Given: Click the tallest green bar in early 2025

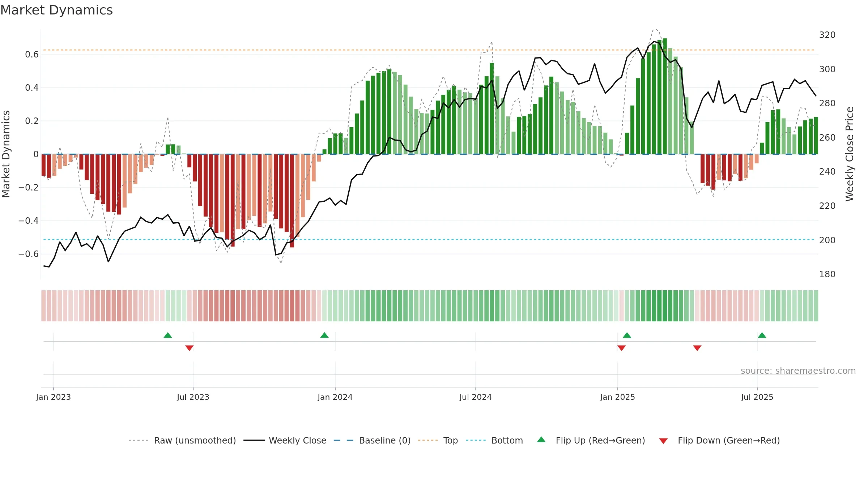Looking at the screenshot, I should tap(665, 96).
